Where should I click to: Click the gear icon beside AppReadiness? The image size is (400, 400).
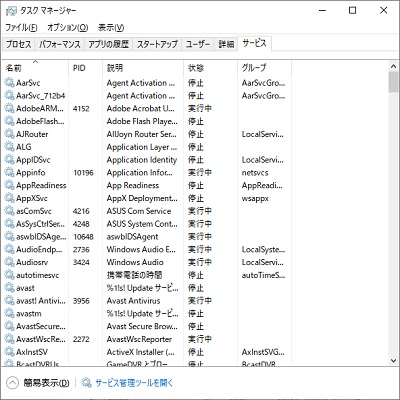click(x=9, y=185)
